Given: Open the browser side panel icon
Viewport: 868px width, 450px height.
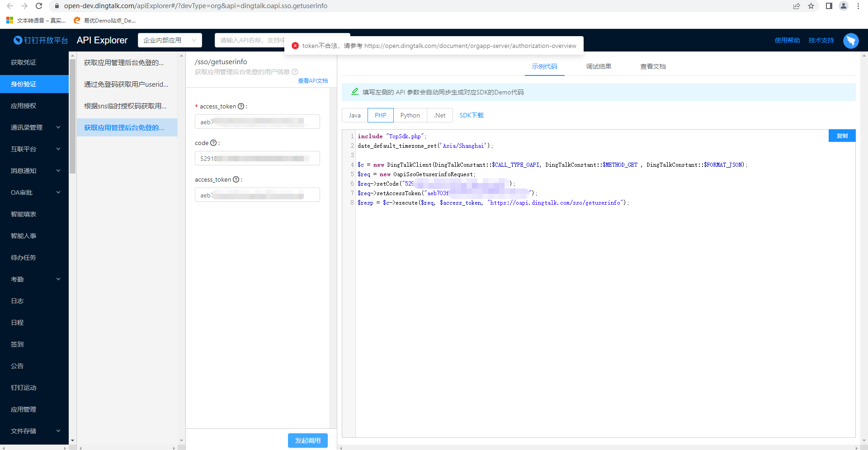Looking at the screenshot, I should coord(829,6).
